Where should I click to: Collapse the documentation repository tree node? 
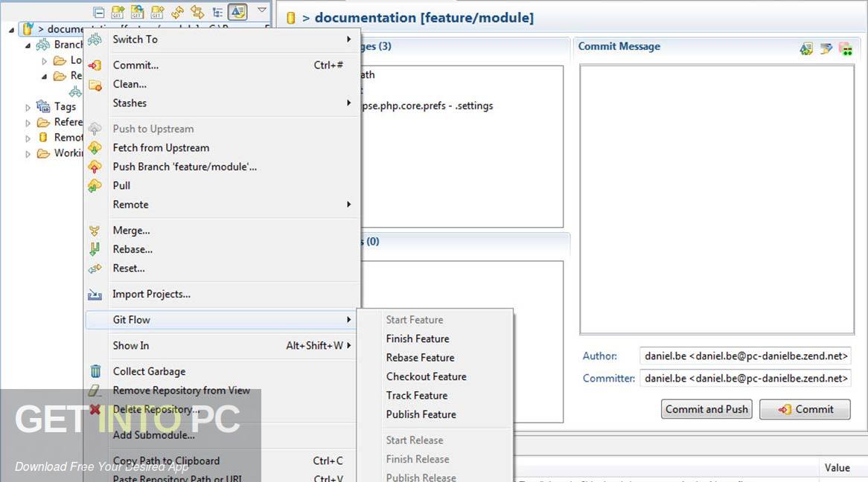pos(11,29)
